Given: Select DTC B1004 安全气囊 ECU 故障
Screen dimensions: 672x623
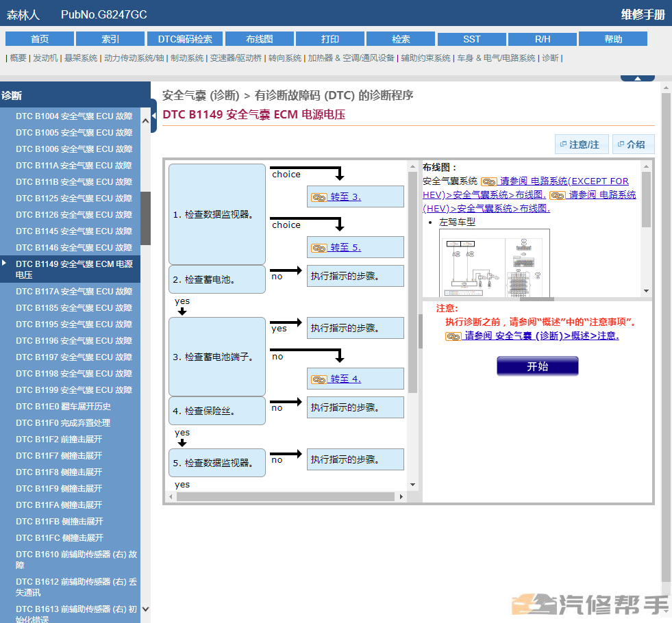Looking at the screenshot, I should tap(74, 116).
